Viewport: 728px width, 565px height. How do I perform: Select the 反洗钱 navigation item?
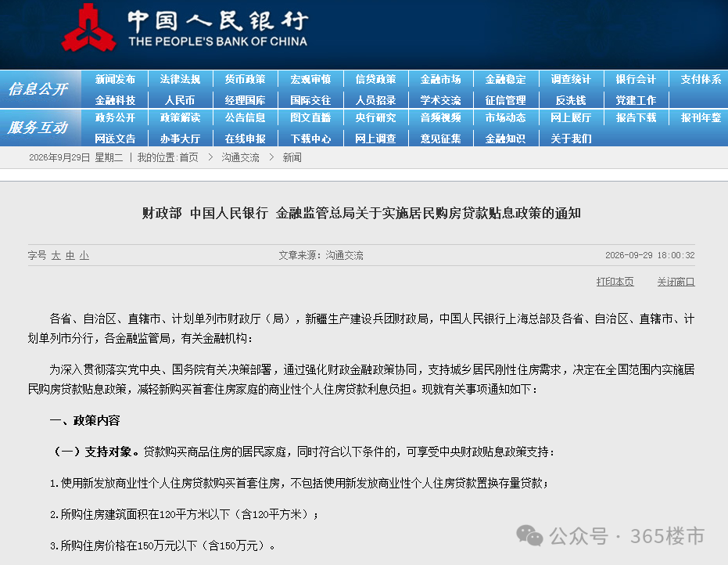pos(571,100)
